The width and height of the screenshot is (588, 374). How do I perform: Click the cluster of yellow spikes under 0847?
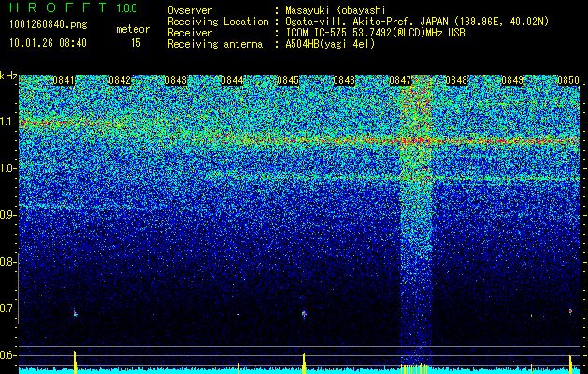(414, 368)
